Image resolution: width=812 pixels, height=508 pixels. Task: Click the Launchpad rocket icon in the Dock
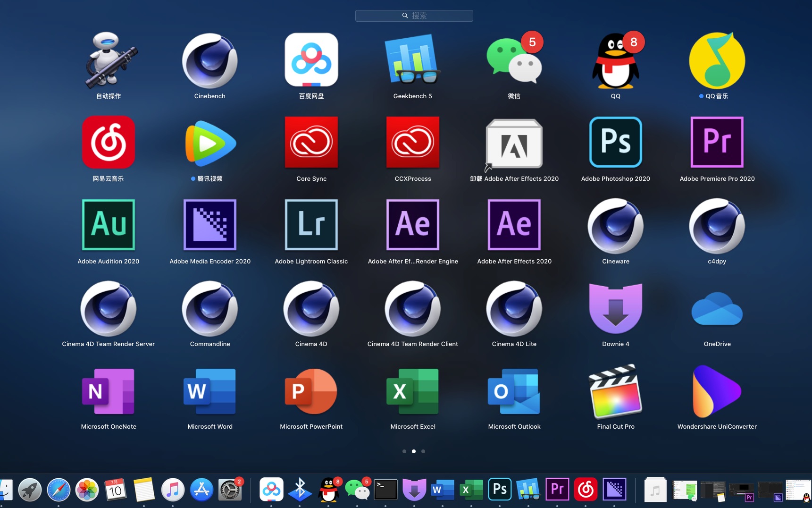point(30,490)
